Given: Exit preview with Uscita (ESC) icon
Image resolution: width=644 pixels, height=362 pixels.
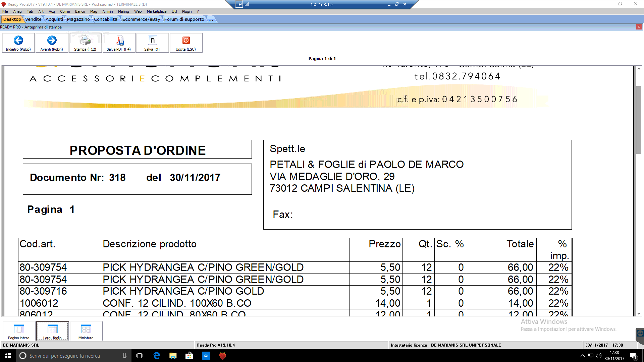Looking at the screenshot, I should (186, 41).
